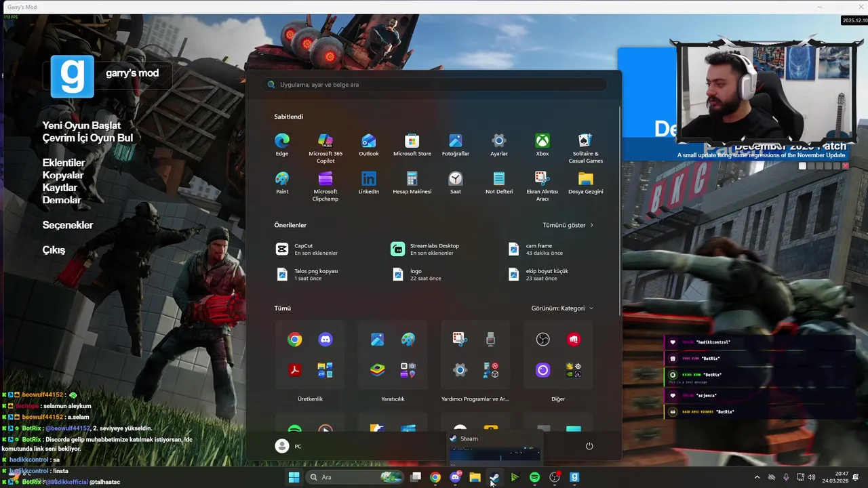Open BlueStacks in Yaratıcılık group
868x488 pixels.
coord(377,370)
